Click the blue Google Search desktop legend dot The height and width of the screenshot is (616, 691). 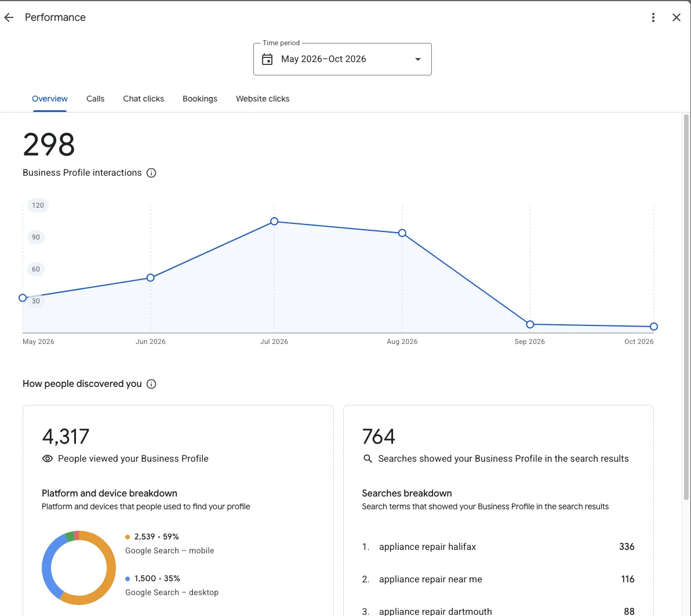point(128,578)
